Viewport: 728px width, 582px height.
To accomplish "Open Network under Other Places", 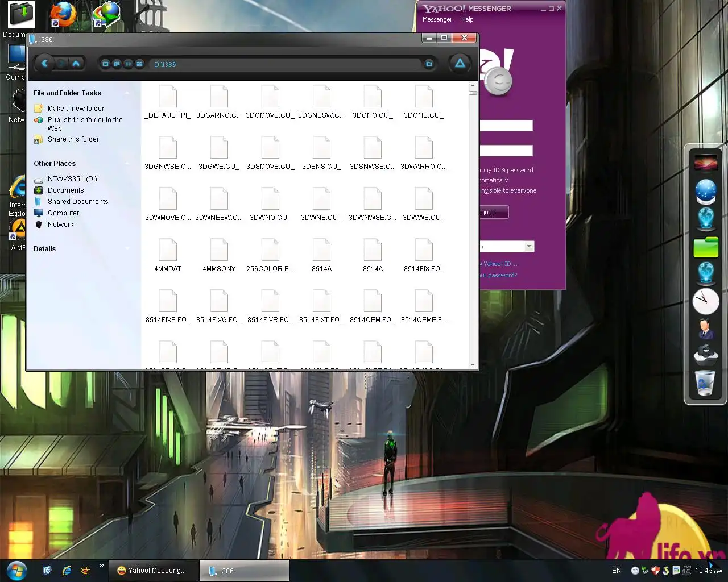I will click(60, 225).
